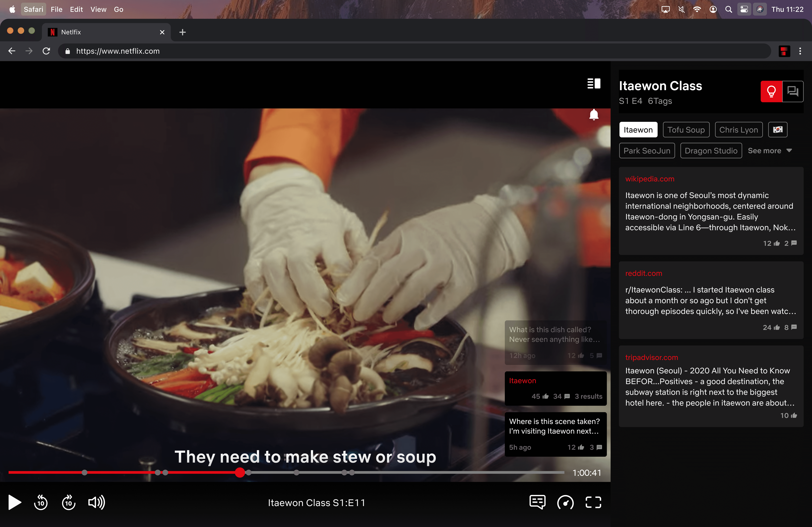The width and height of the screenshot is (812, 527).
Task: Click the red playback progress handle
Action: (x=240, y=472)
